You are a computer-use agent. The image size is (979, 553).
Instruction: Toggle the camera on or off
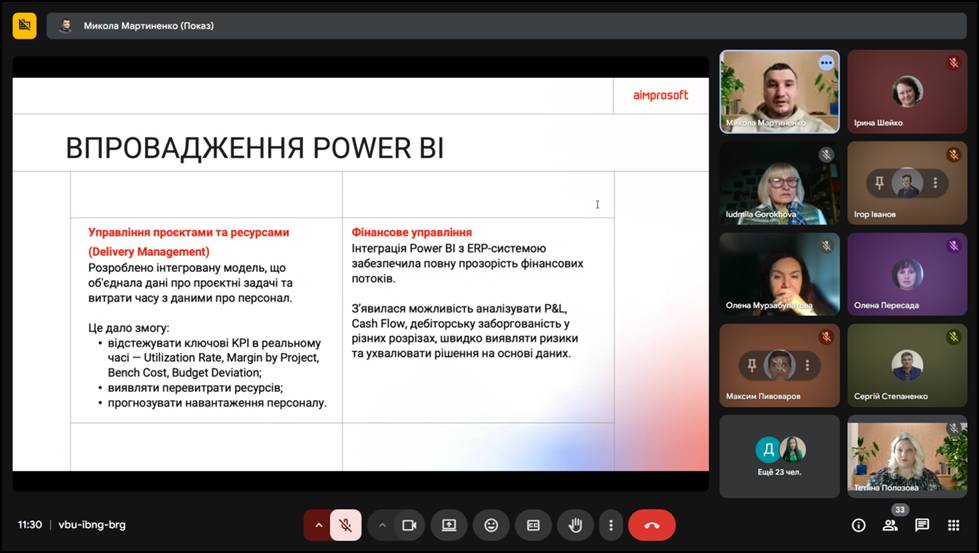pyautogui.click(x=408, y=525)
